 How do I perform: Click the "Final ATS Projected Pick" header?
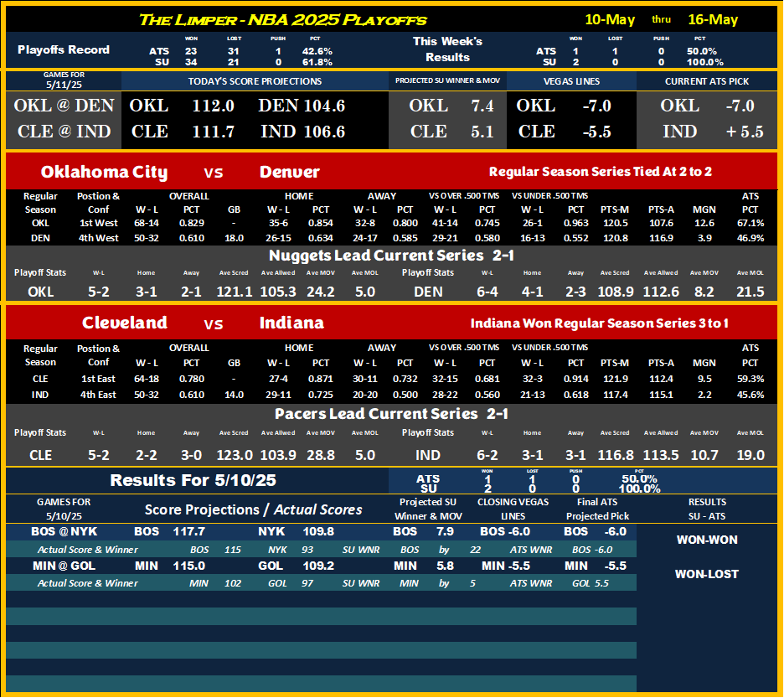pyautogui.click(x=597, y=509)
